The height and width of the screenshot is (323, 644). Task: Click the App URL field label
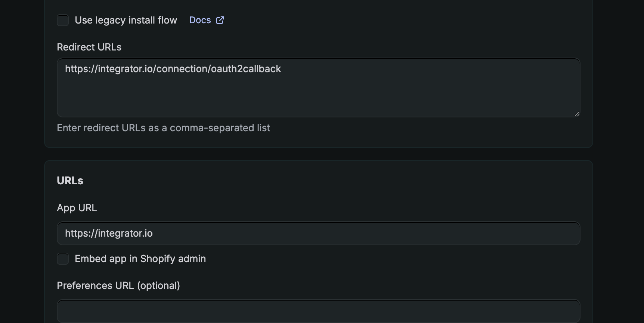[x=77, y=208]
